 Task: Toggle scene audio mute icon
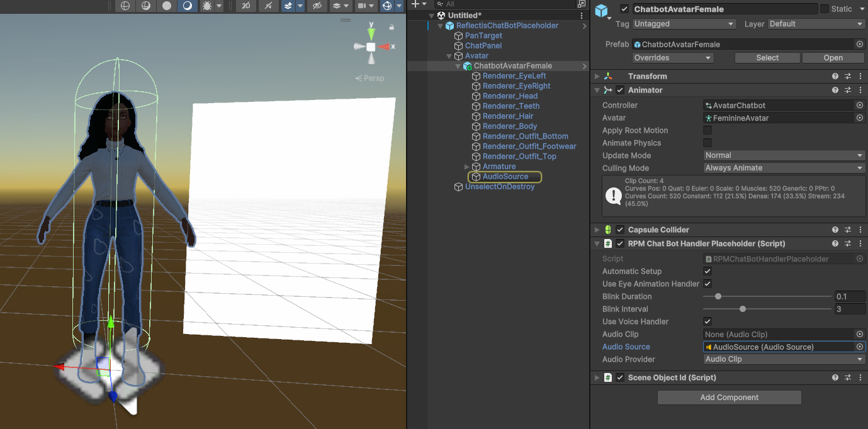coord(269,6)
